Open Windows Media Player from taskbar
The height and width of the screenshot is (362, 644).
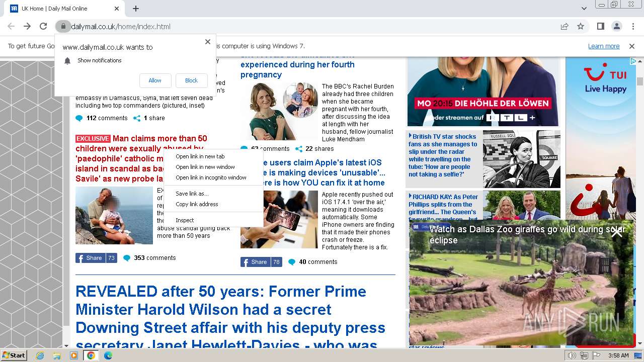click(74, 355)
